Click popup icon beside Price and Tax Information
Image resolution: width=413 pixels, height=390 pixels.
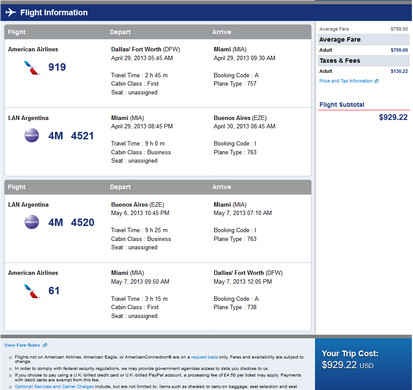tap(377, 81)
